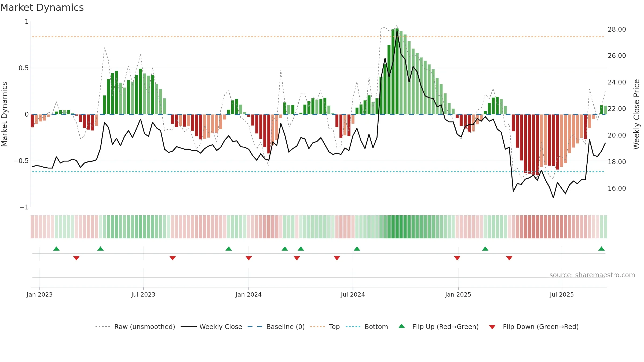The image size is (644, 362).
Task: Click the '16.00' price axis tick
Action: (x=617, y=189)
